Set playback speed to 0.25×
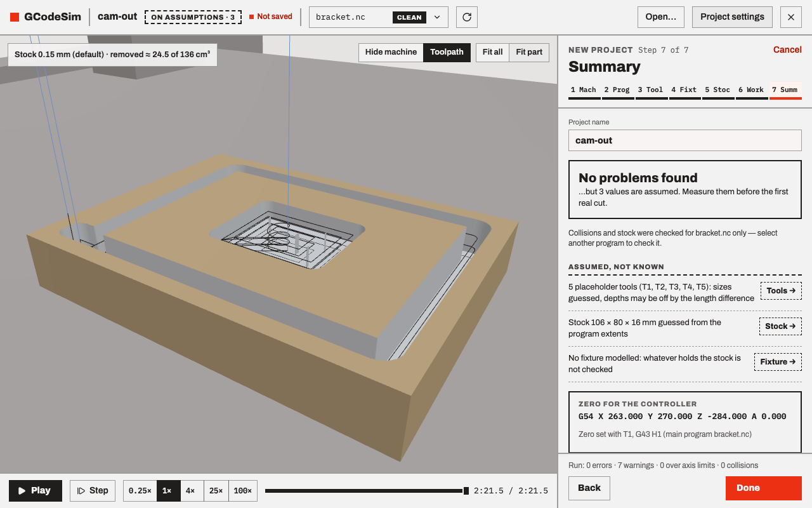The width and height of the screenshot is (812, 508). tap(140, 491)
